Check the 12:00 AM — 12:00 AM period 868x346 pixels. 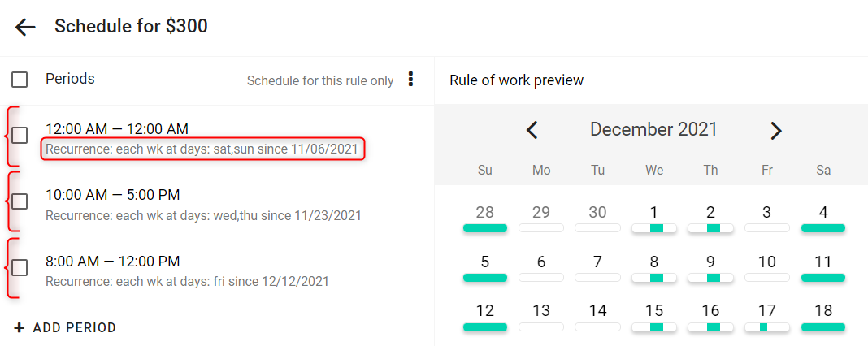click(20, 135)
